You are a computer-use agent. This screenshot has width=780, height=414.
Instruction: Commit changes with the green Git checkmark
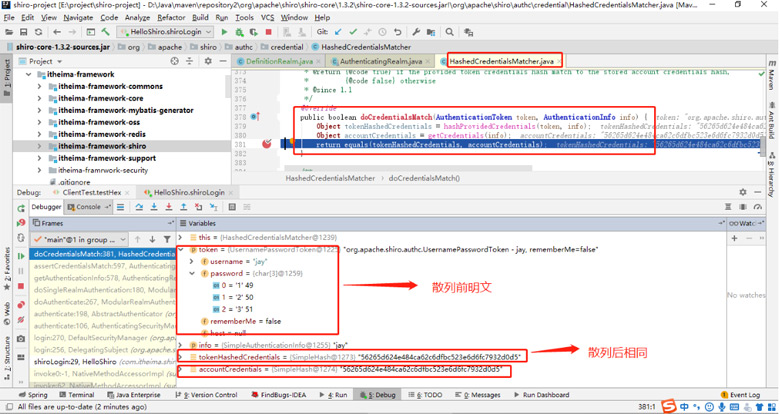click(x=353, y=32)
